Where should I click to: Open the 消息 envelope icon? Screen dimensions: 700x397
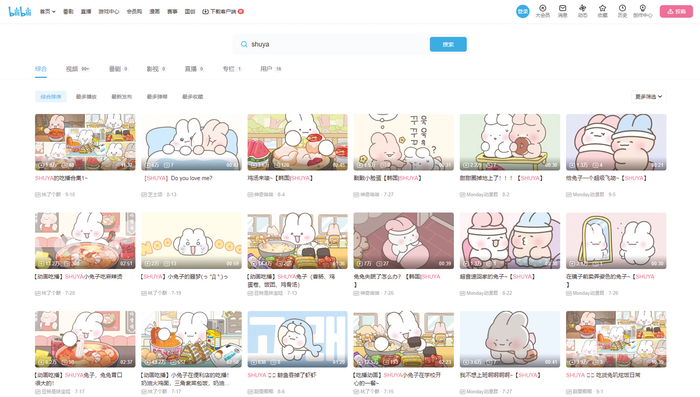(562, 11)
